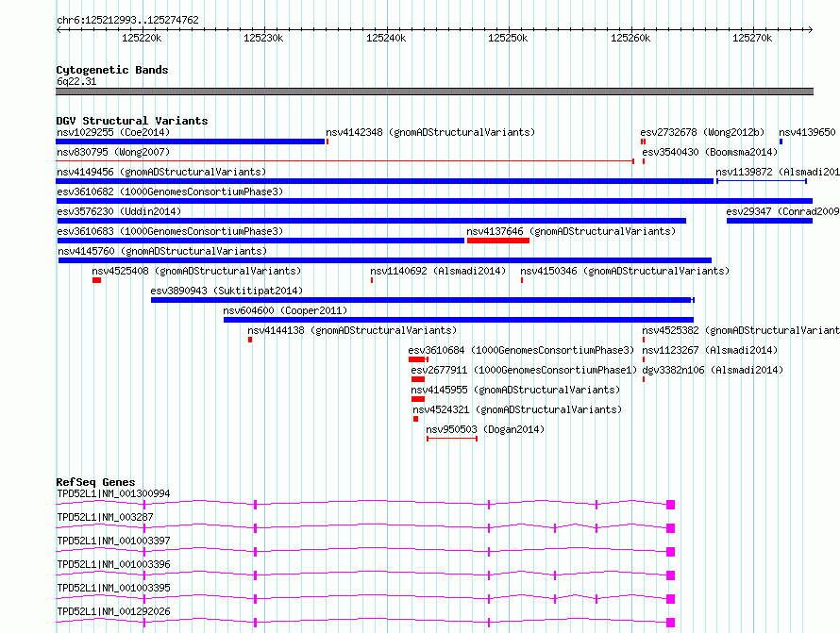Click esv3610684 1000Genomes Phase3 label

[x=521, y=350]
